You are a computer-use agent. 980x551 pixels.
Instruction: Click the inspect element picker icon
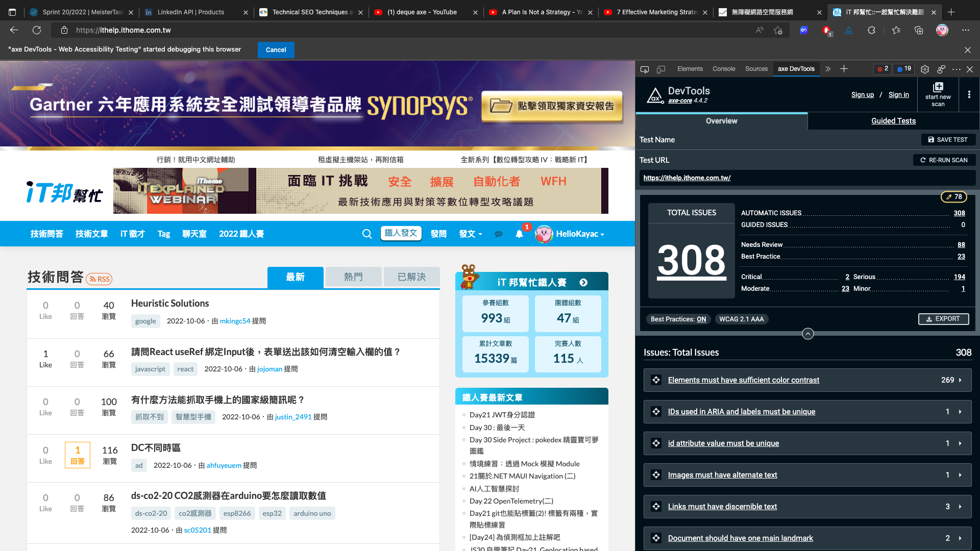[x=645, y=69]
